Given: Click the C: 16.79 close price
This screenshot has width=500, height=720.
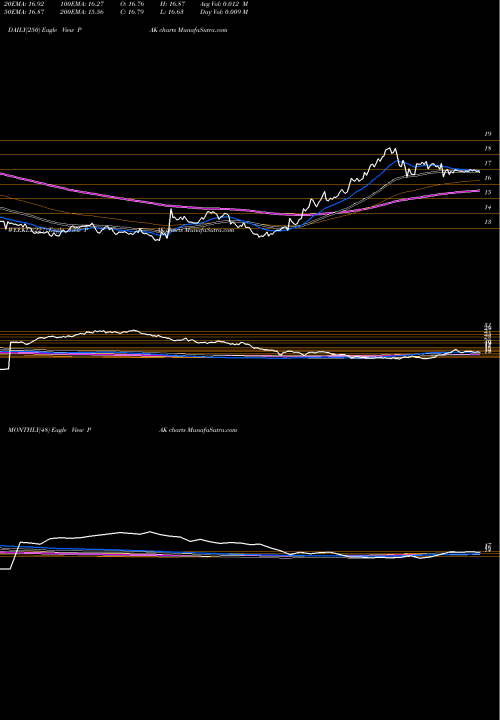Looking at the screenshot, I should point(132,12).
